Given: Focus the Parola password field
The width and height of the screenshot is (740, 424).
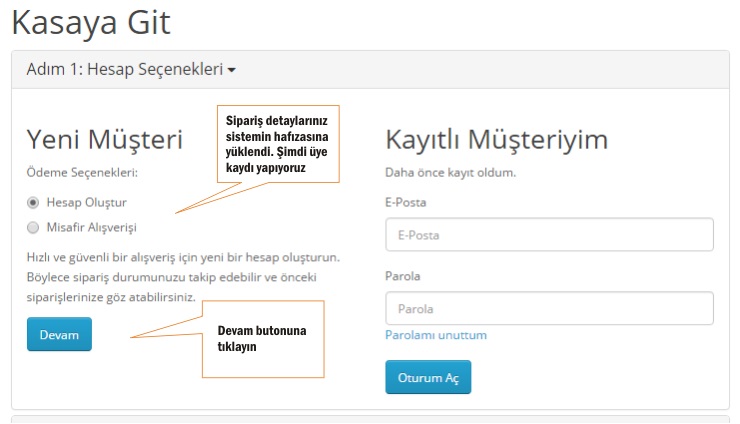Looking at the screenshot, I should [548, 309].
